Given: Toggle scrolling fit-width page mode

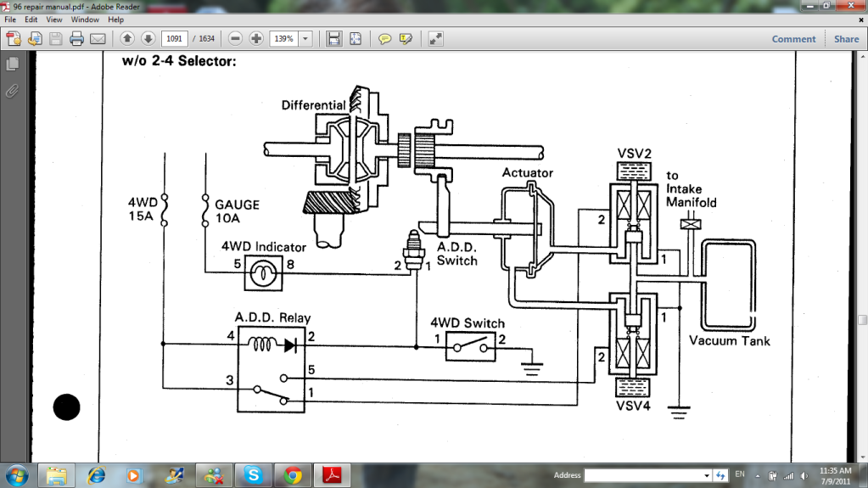Looking at the screenshot, I should tap(333, 39).
